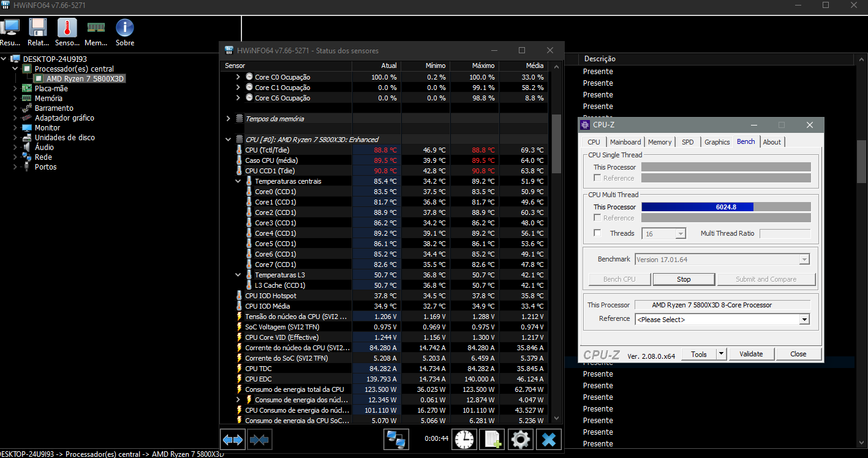Click the Relatório save report icon

tap(38, 28)
